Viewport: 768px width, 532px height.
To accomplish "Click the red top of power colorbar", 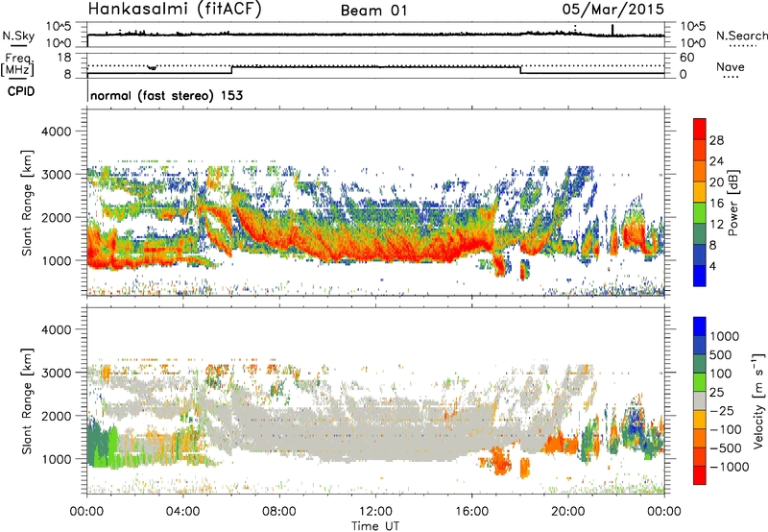I will tap(700, 129).
